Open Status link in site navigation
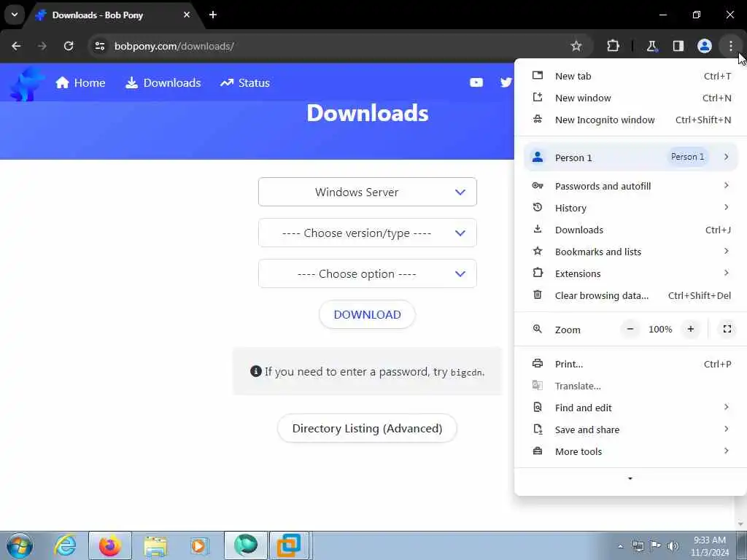747x560 pixels. coord(245,83)
